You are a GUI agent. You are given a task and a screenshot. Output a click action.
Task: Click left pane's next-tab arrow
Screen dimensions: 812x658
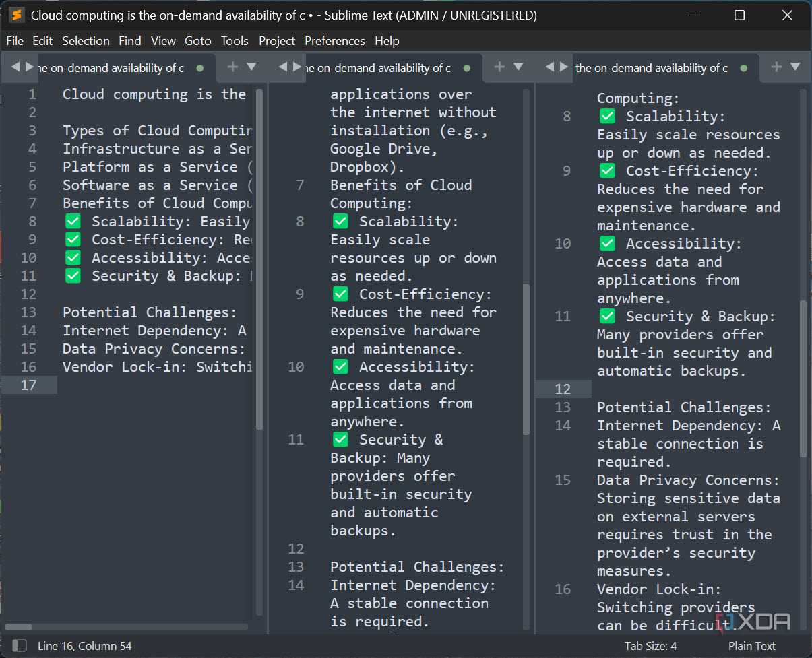[x=30, y=67]
